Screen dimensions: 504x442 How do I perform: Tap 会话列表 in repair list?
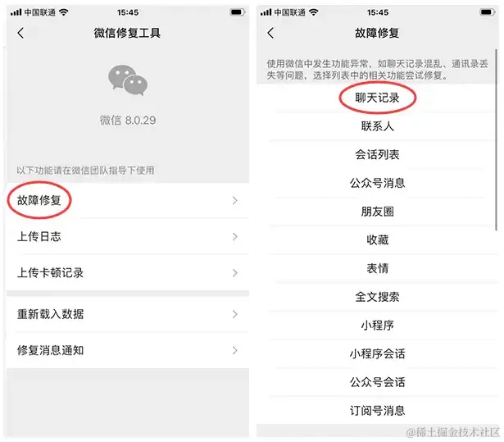(x=377, y=155)
